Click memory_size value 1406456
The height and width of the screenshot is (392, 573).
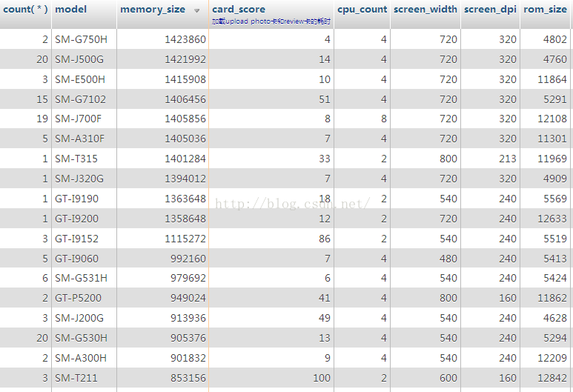click(185, 99)
